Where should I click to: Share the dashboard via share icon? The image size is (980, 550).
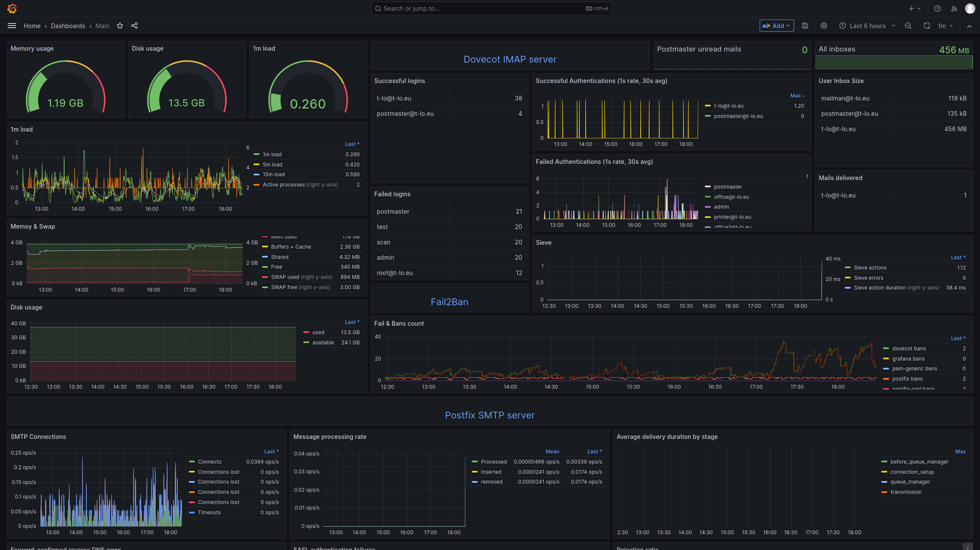click(134, 26)
